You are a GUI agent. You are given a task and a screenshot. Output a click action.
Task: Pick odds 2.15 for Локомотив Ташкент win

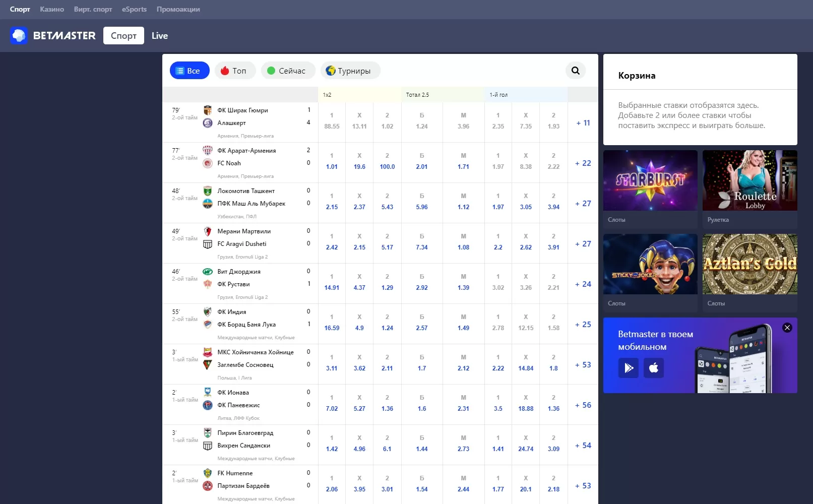coord(332,202)
